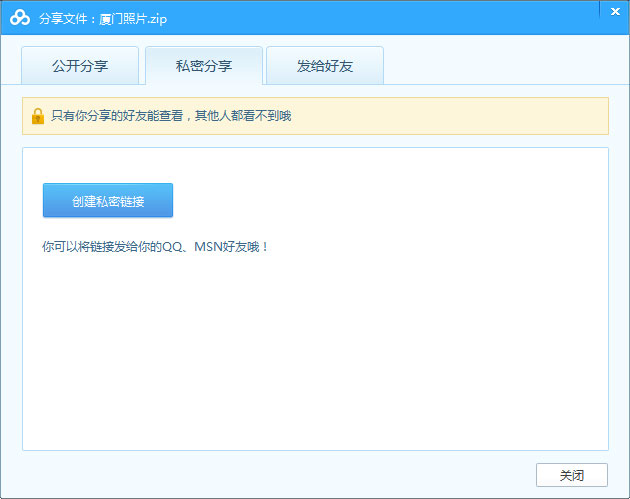Click the notice text 只有你分享的好友能查看
The image size is (630, 499).
tap(117, 116)
